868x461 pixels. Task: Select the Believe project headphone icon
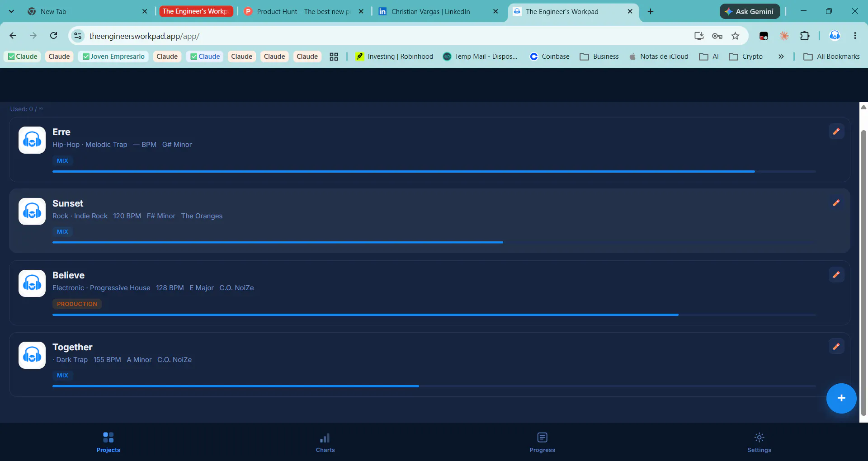pyautogui.click(x=32, y=283)
